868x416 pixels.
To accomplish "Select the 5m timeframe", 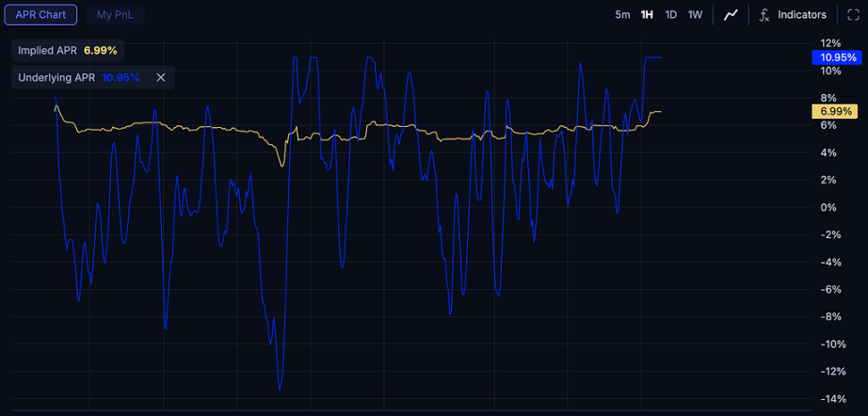I will click(x=622, y=14).
